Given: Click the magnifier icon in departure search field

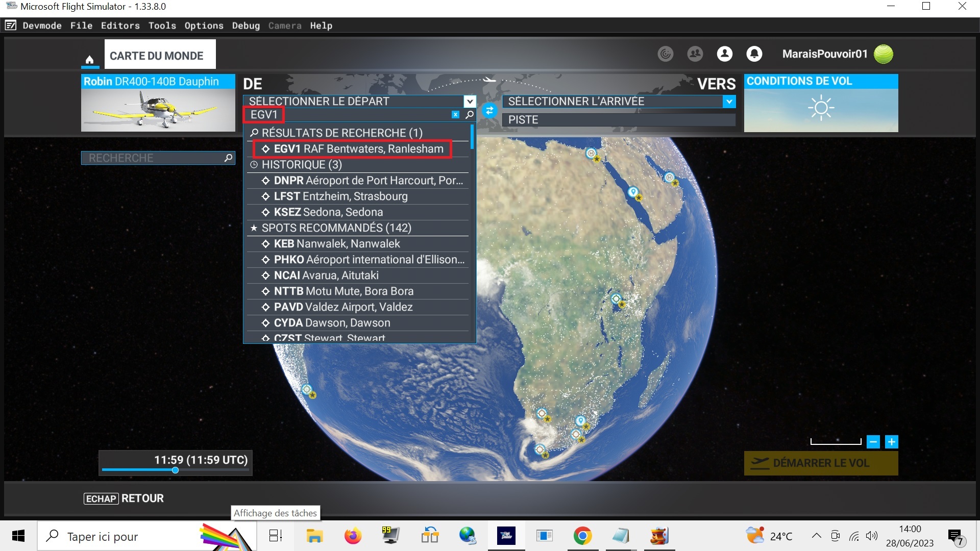Looking at the screenshot, I should 470,115.
